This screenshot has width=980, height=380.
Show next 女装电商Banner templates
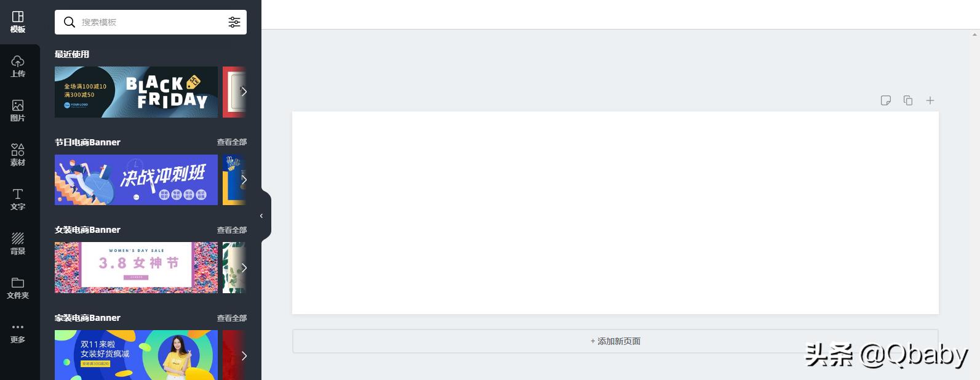point(244,267)
